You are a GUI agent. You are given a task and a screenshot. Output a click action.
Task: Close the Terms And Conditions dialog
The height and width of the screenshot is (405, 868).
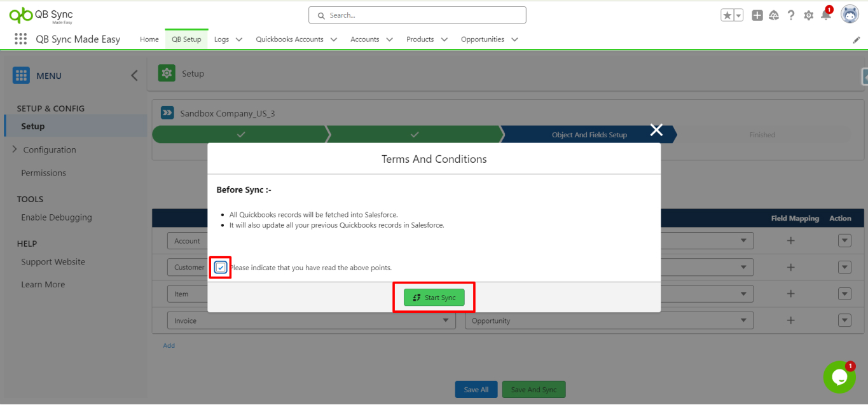(x=656, y=130)
